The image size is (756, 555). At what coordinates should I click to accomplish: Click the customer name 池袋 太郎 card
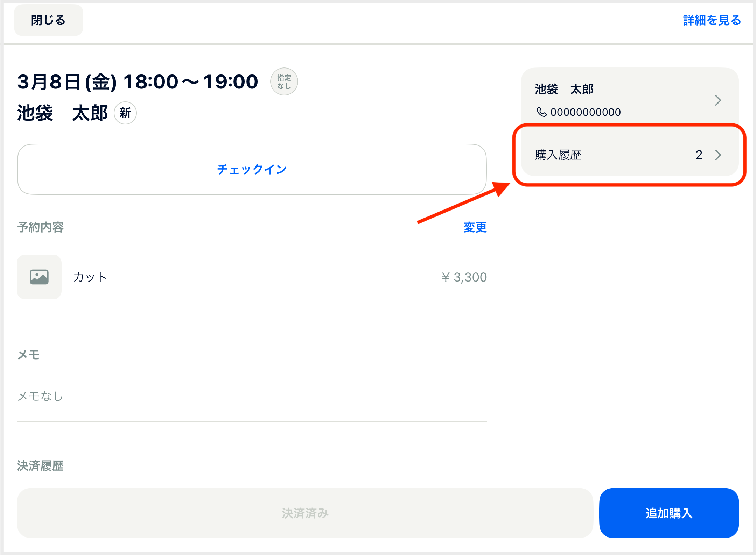click(630, 100)
